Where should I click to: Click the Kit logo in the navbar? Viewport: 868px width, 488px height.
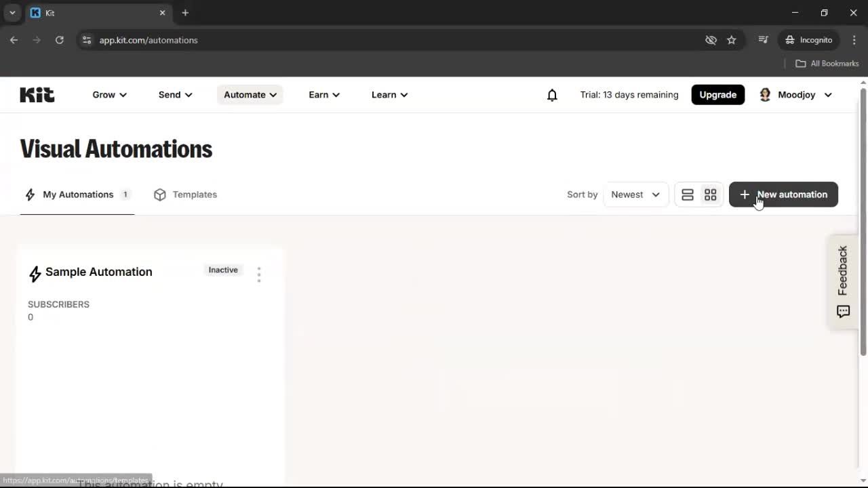click(37, 94)
